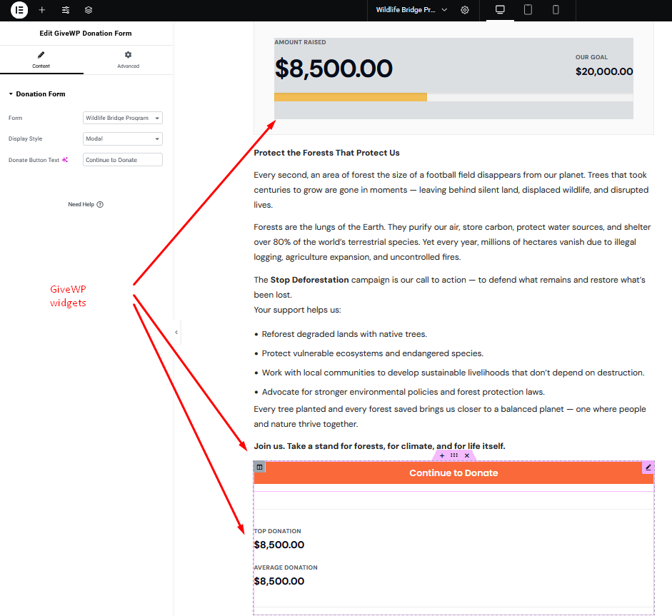Click the Continue to Donate button

tap(453, 473)
